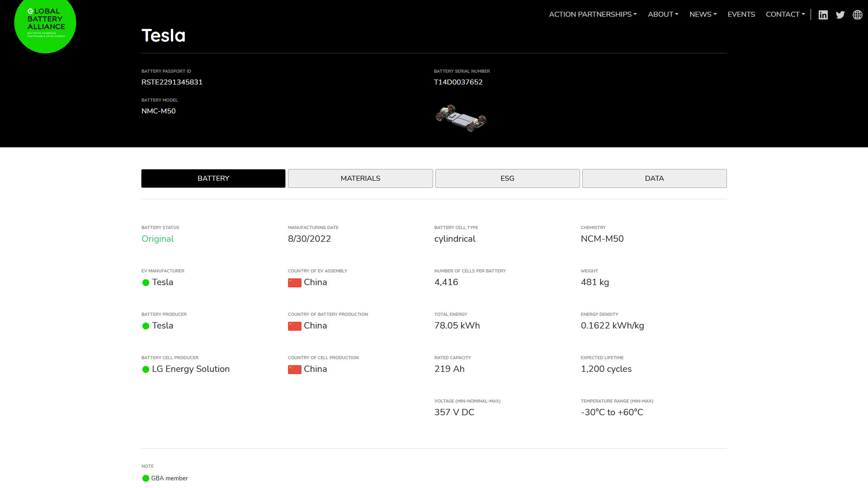Click manufacturing date 8/30/2022

click(309, 239)
